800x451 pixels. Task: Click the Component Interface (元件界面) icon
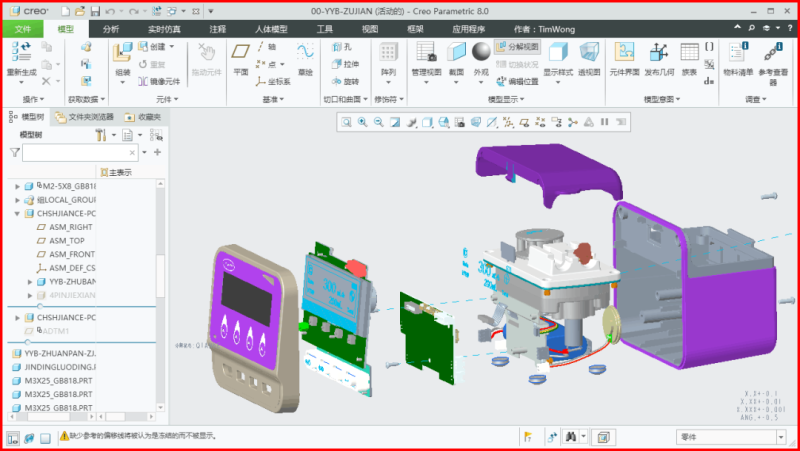click(x=625, y=56)
